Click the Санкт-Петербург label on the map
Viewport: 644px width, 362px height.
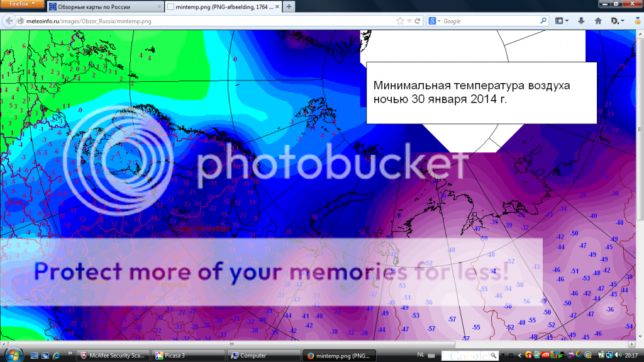[x=202, y=229]
